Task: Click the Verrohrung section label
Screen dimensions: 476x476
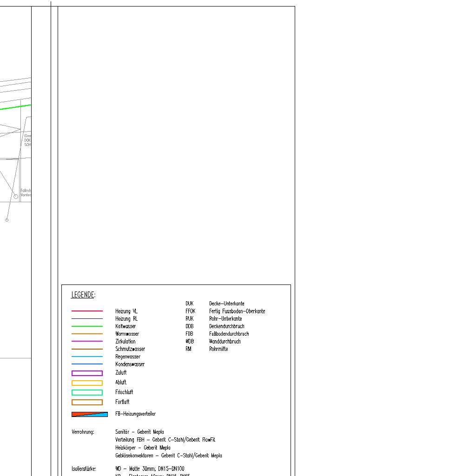Action: 83,432
